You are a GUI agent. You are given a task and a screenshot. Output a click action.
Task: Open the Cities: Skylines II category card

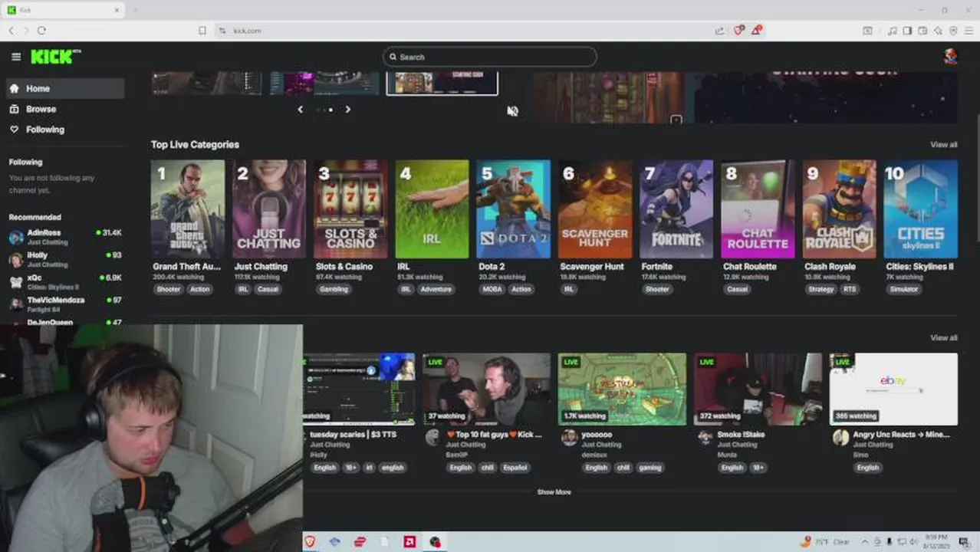921,209
